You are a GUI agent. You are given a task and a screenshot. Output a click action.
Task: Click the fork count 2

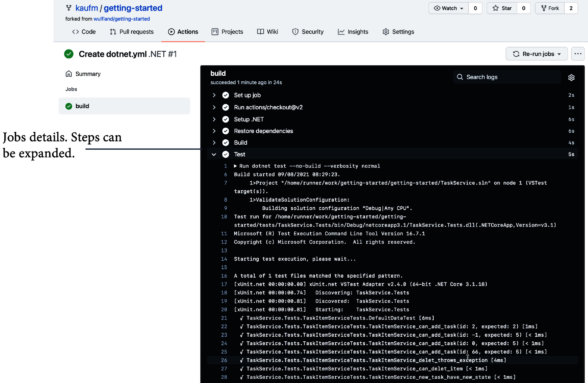(x=571, y=8)
